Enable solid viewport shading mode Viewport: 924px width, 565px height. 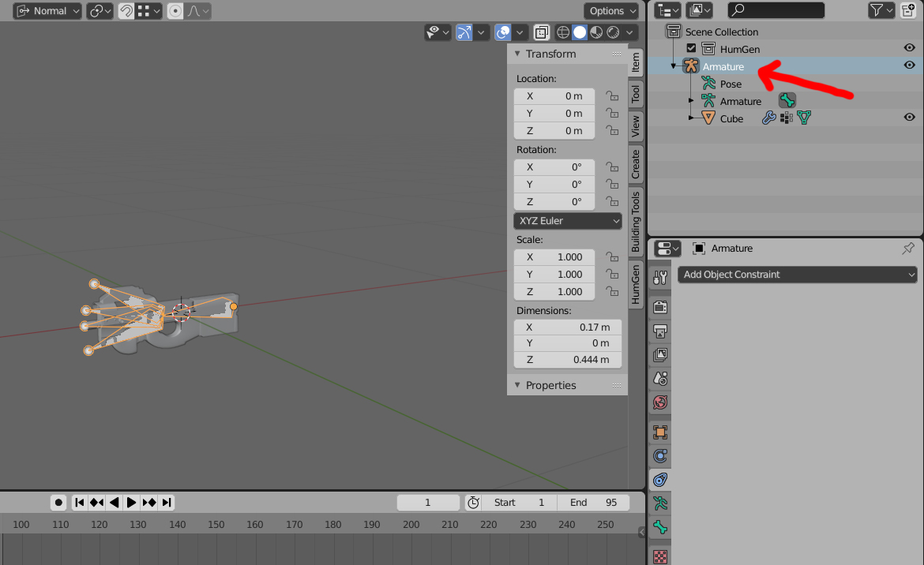click(x=580, y=32)
